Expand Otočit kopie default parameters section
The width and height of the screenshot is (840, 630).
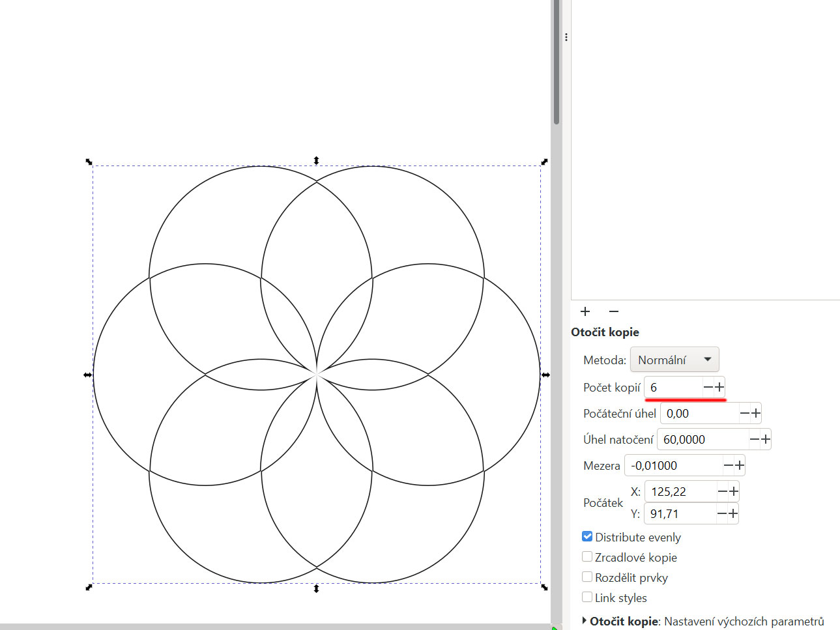[585, 621]
